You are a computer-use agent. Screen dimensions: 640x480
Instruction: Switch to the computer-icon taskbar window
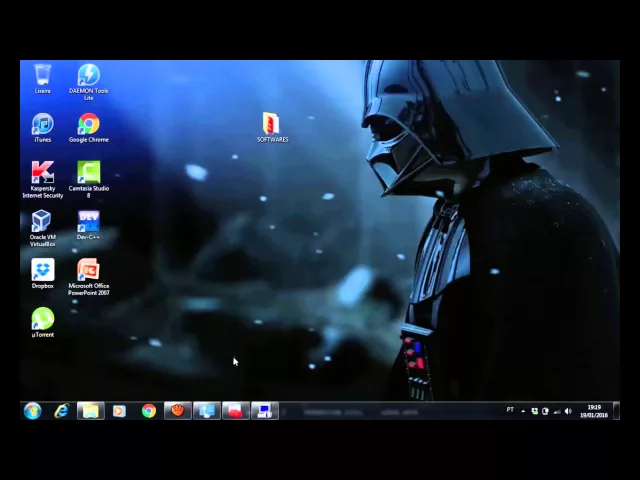[265, 411]
